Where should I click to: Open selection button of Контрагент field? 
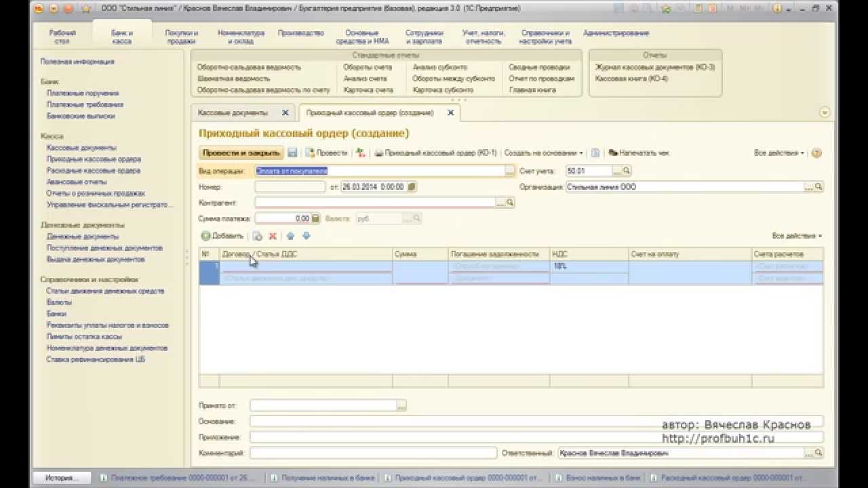(x=500, y=203)
